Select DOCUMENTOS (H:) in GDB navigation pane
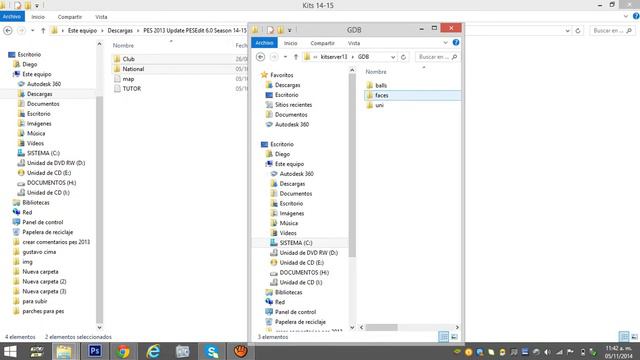This screenshot has height=360, width=640. 304,272
